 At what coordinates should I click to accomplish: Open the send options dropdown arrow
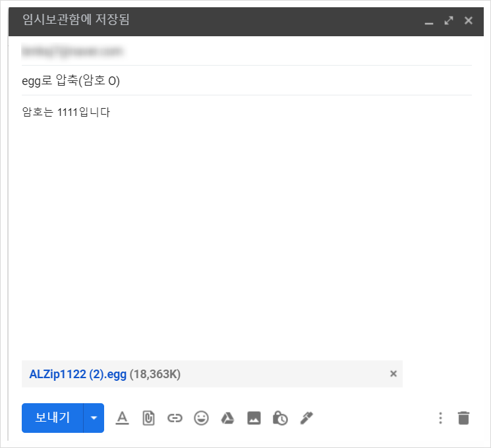[x=94, y=418]
